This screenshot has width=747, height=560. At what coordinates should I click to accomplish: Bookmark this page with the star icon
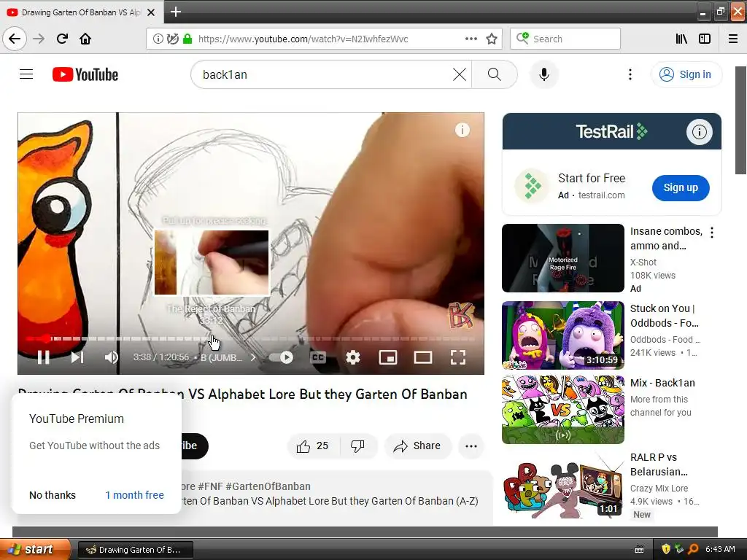(x=492, y=39)
